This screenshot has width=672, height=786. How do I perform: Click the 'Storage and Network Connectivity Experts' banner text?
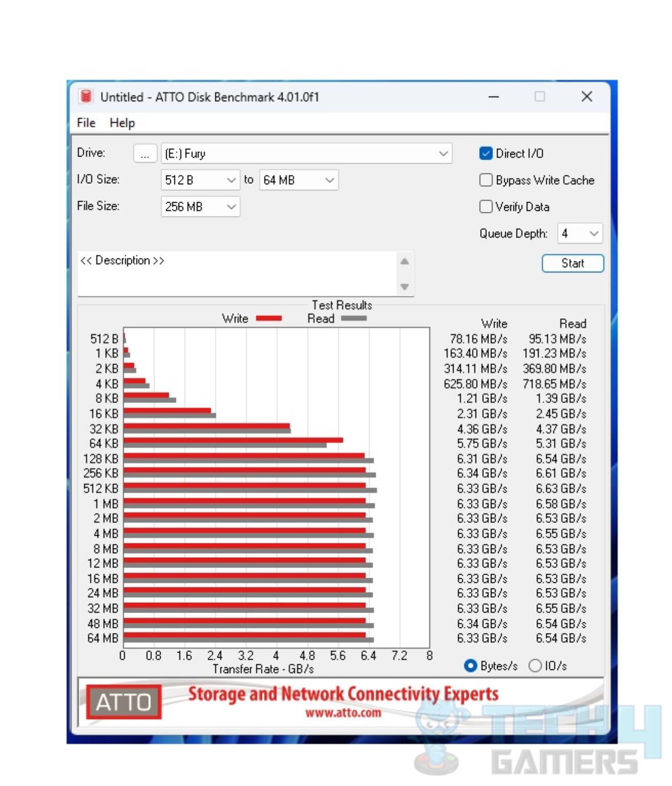[x=343, y=694]
